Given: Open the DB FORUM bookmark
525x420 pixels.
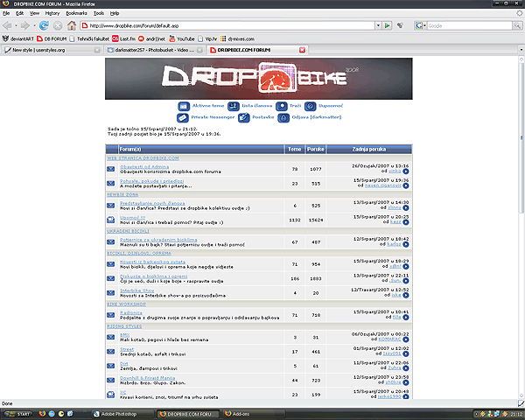Looking at the screenshot, I should [x=52, y=38].
